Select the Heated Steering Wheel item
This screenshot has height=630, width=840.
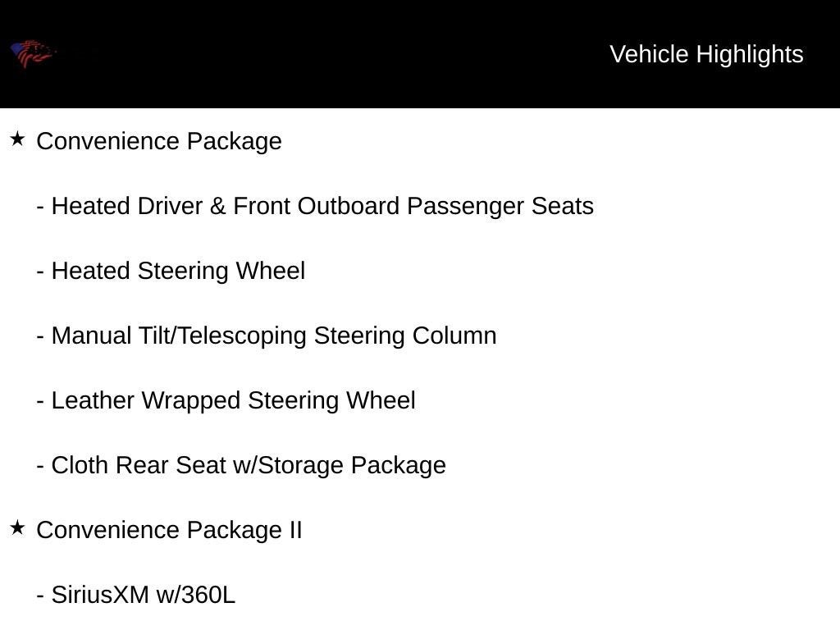pos(178,271)
